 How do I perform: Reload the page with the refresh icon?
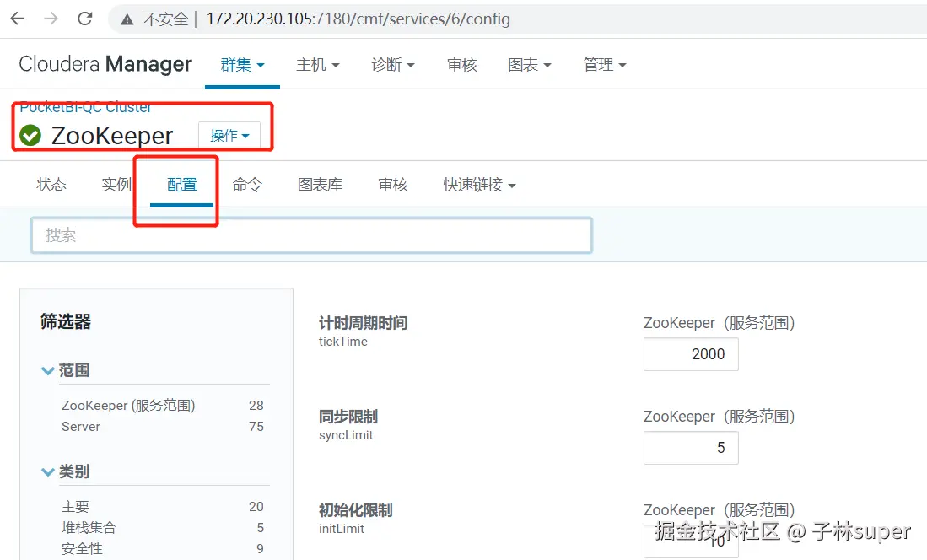click(x=85, y=19)
